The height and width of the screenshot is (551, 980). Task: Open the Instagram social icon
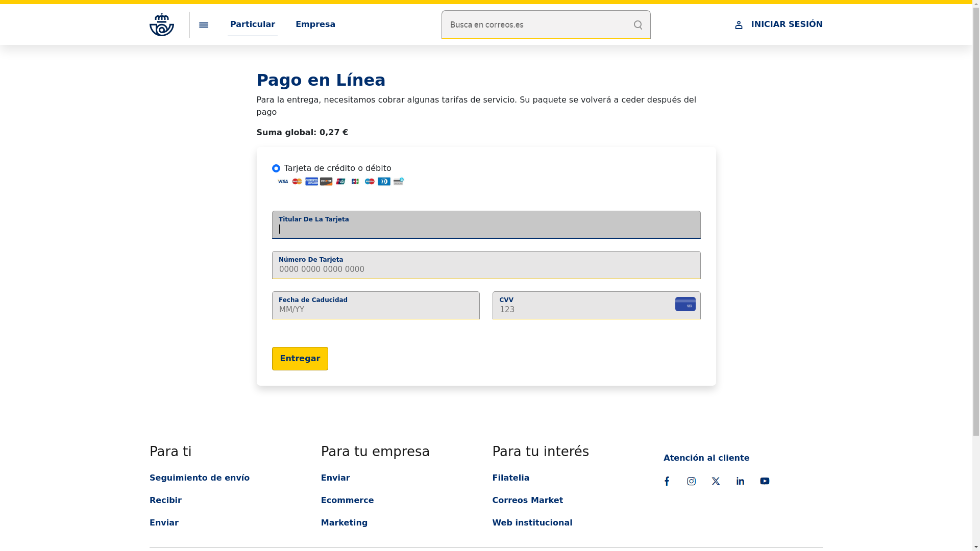click(691, 481)
